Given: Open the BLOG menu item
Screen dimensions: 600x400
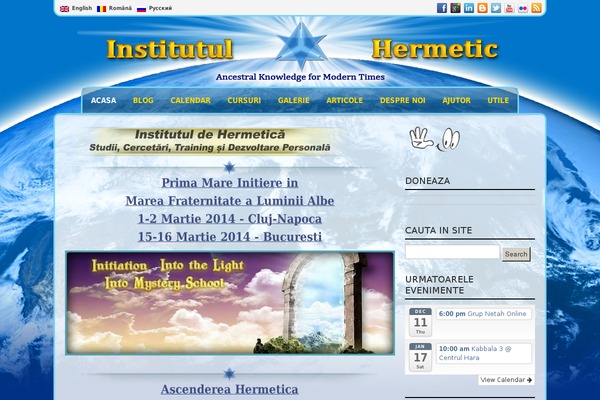Looking at the screenshot, I should 143,100.
